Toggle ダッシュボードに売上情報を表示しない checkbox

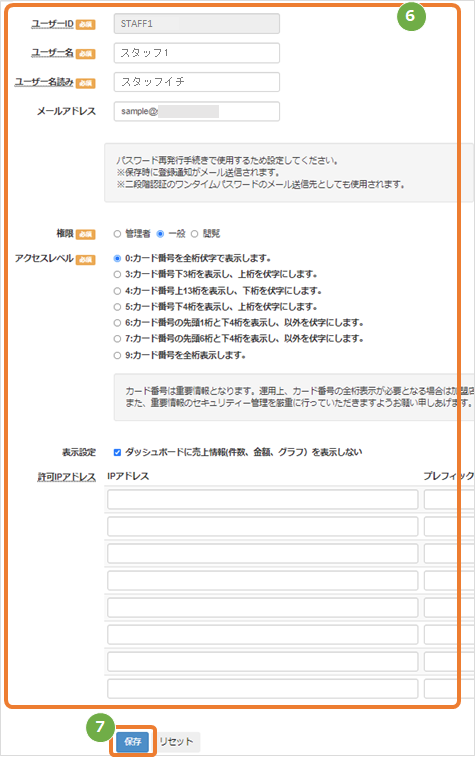point(117,452)
